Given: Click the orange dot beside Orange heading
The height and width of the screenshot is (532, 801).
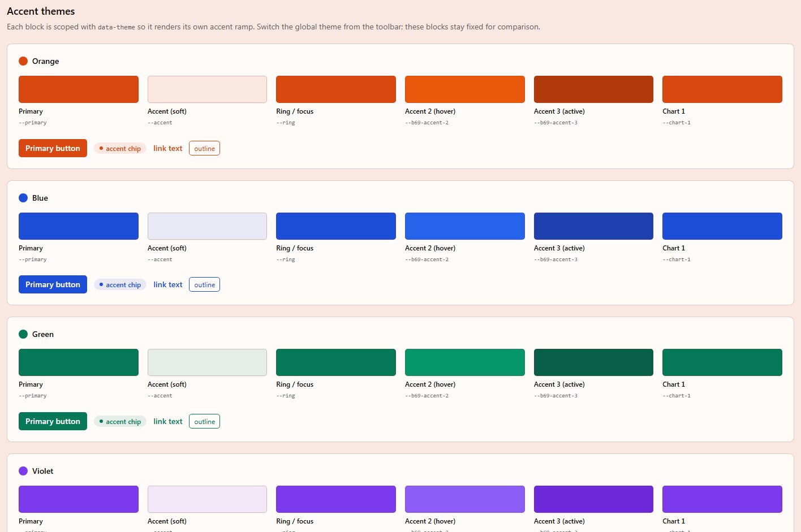Looking at the screenshot, I should (23, 61).
